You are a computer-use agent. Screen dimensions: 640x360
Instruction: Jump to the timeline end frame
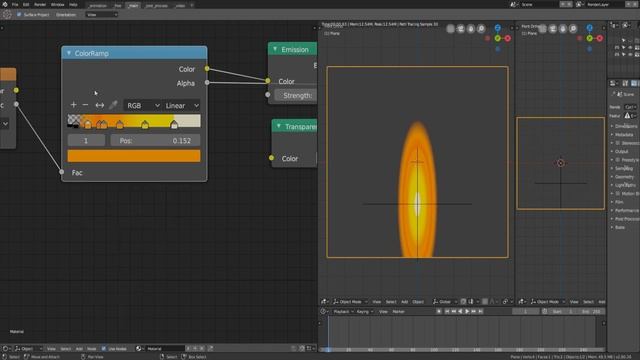(x=481, y=311)
